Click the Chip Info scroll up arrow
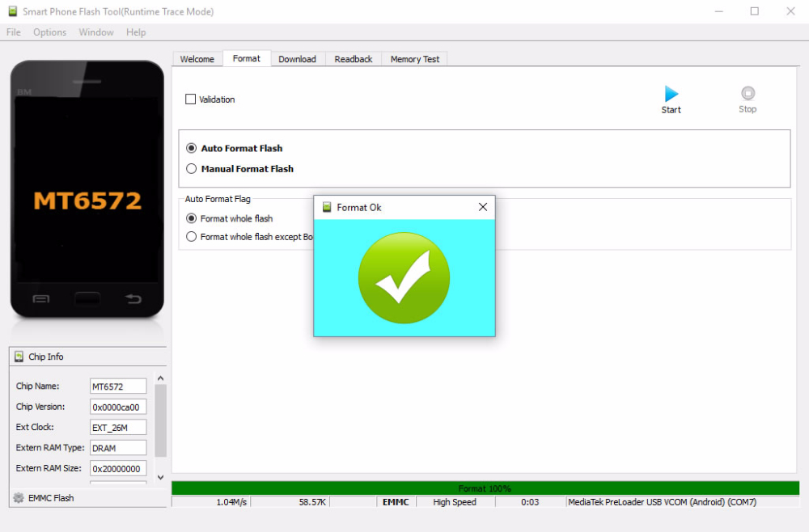This screenshot has width=809, height=532. [x=160, y=378]
